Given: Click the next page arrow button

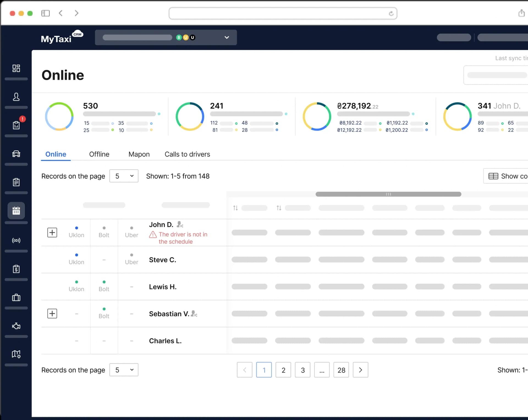Looking at the screenshot, I should [360, 370].
